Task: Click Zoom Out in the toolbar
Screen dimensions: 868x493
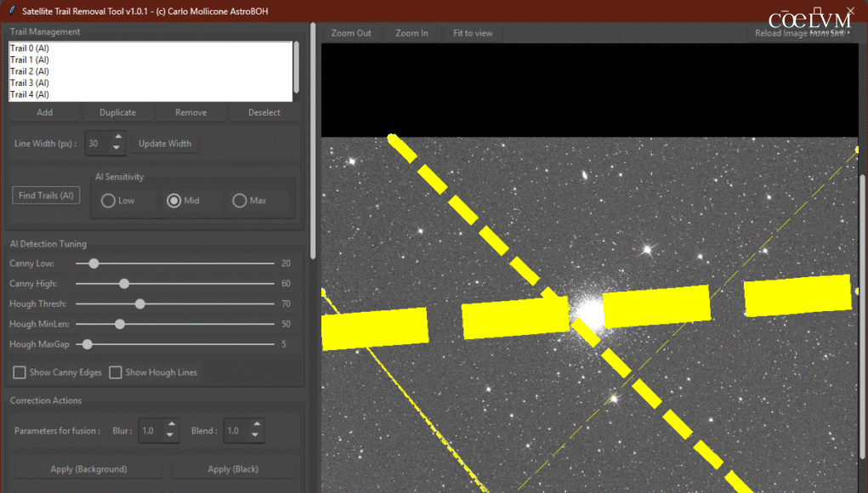Action: [351, 33]
